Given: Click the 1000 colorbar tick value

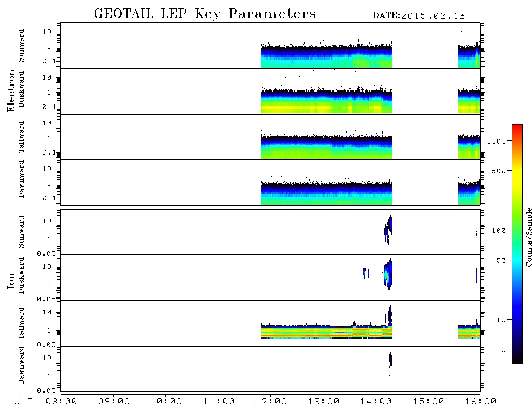Looking at the screenshot, I should [496, 141].
